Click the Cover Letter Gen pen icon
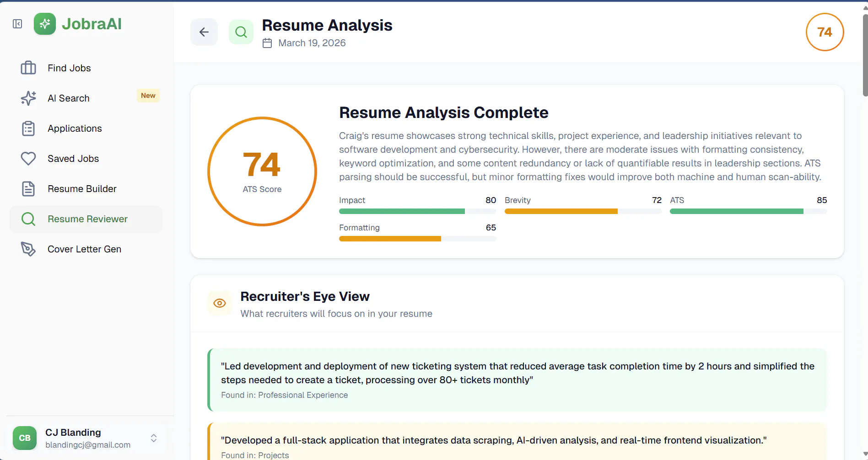The image size is (868, 460). tap(28, 249)
